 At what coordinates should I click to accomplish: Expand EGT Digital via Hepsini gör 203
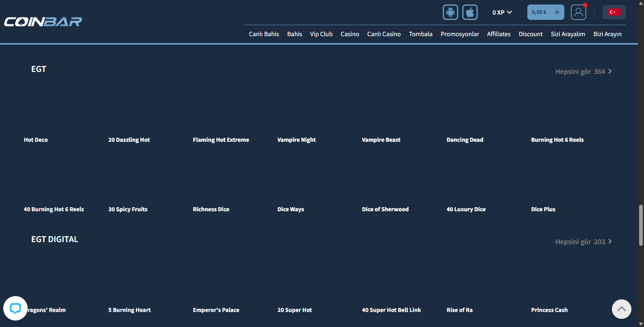(x=583, y=242)
